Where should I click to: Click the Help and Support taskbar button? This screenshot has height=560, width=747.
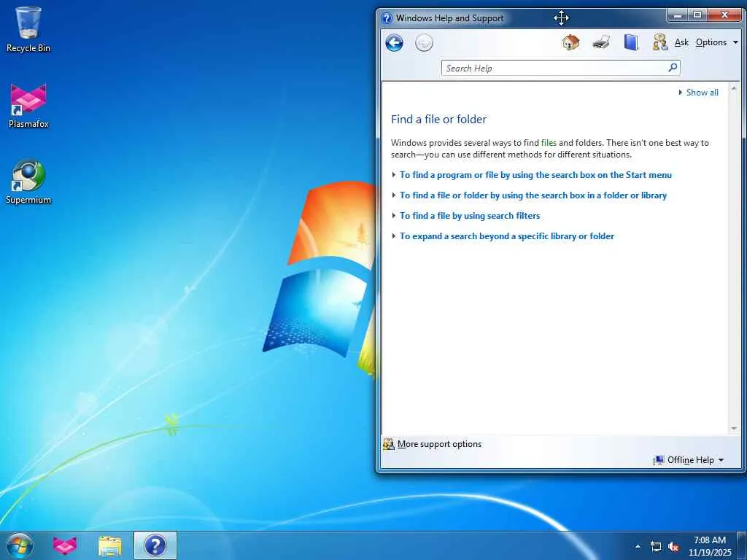(x=155, y=545)
